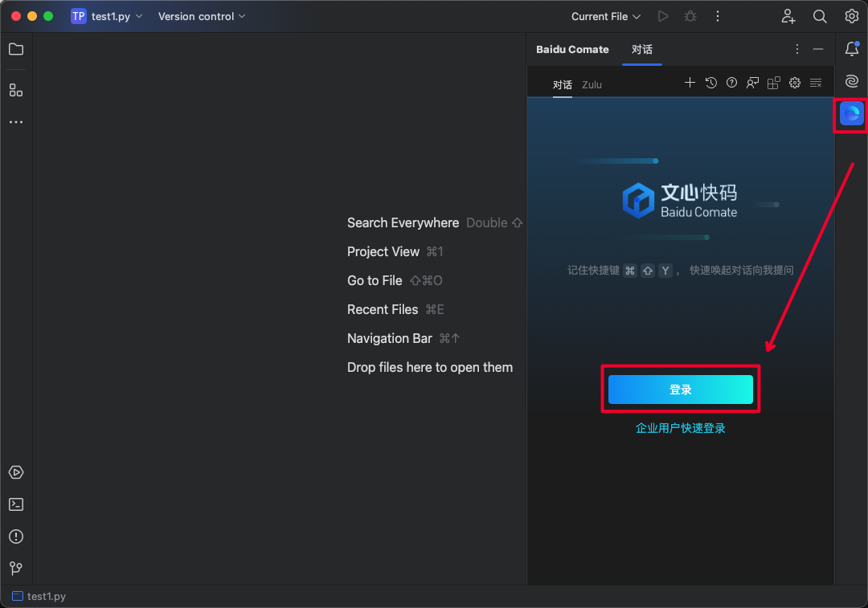Clear the conversation list icon
This screenshot has height=608, width=868.
(816, 83)
